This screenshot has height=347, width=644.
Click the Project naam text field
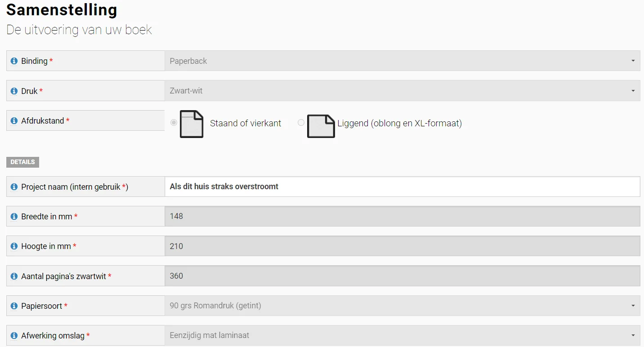pyautogui.click(x=402, y=187)
